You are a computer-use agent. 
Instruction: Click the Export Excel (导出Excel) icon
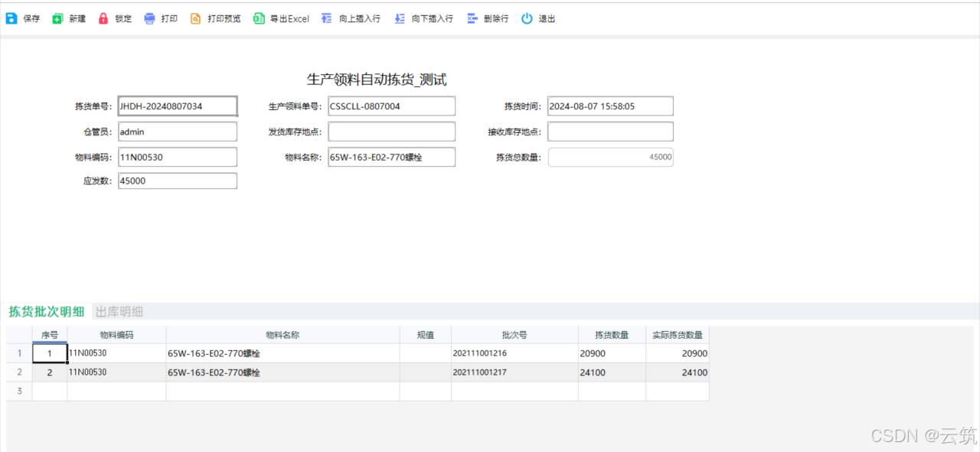pos(259,19)
